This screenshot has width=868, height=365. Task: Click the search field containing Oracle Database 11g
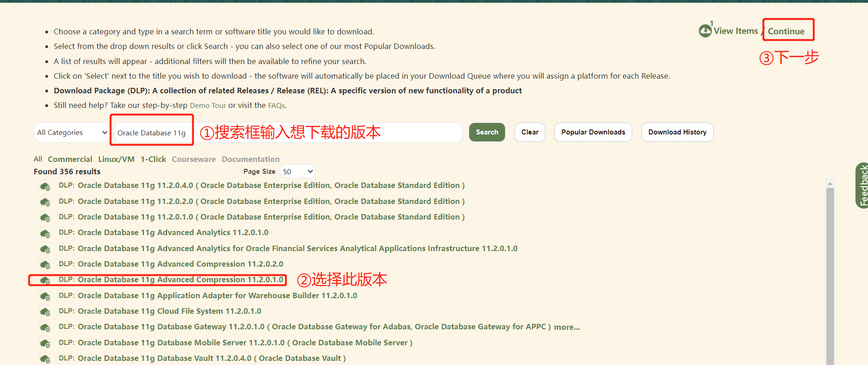pyautogui.click(x=288, y=133)
